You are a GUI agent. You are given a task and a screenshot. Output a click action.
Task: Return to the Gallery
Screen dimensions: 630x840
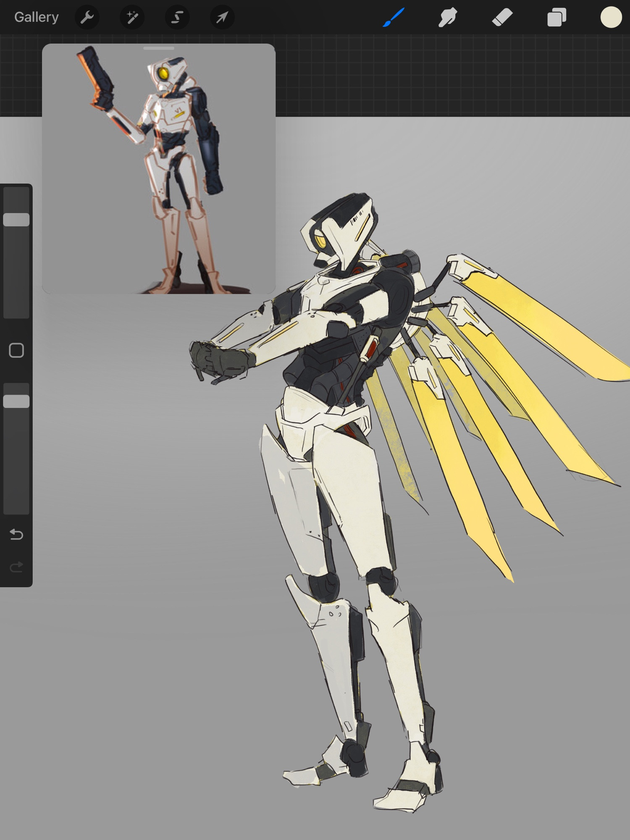[x=36, y=17]
